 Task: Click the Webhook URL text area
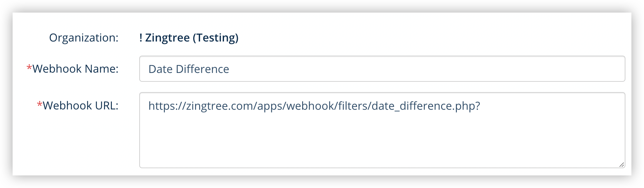382,130
